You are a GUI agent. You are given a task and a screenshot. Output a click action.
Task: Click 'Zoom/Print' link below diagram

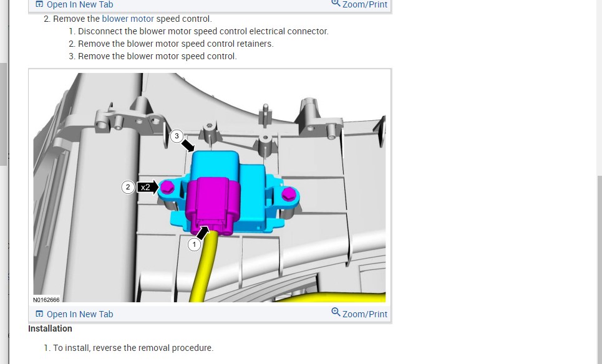(365, 314)
